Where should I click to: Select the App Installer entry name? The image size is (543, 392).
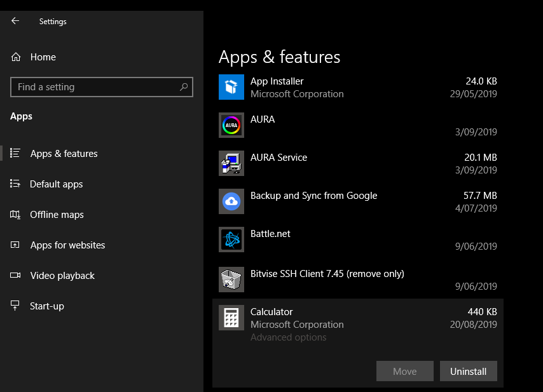pyautogui.click(x=277, y=81)
